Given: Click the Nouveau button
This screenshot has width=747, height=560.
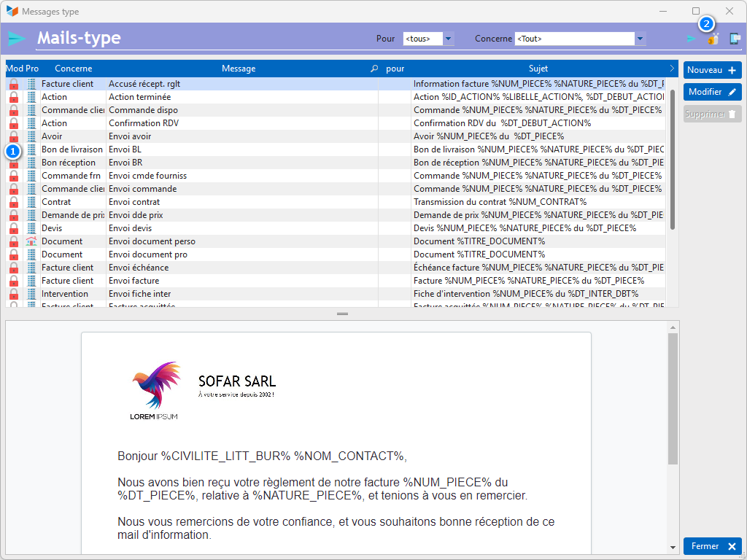Looking at the screenshot, I should tap(712, 70).
